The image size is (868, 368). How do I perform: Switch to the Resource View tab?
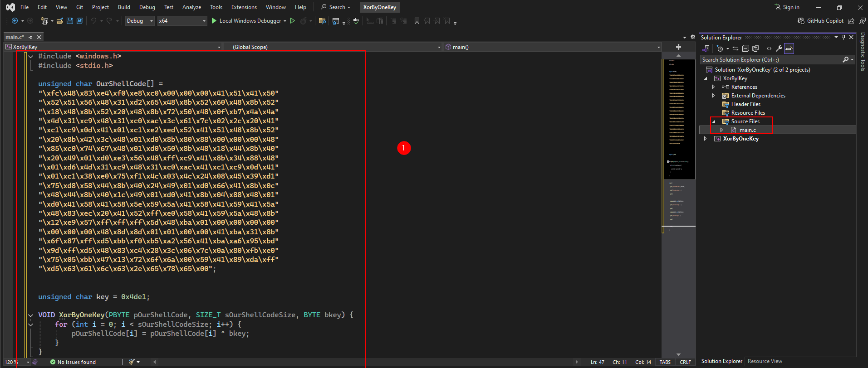(765, 361)
